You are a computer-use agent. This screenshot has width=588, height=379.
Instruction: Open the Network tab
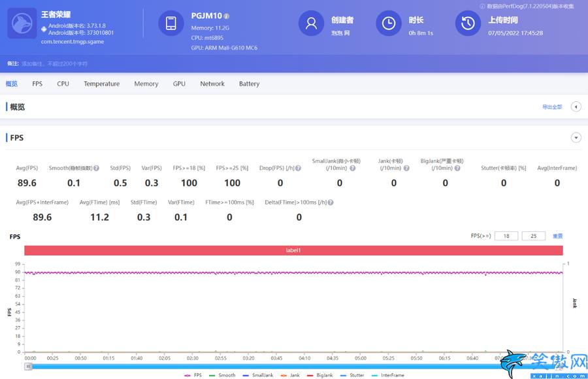[212, 84]
